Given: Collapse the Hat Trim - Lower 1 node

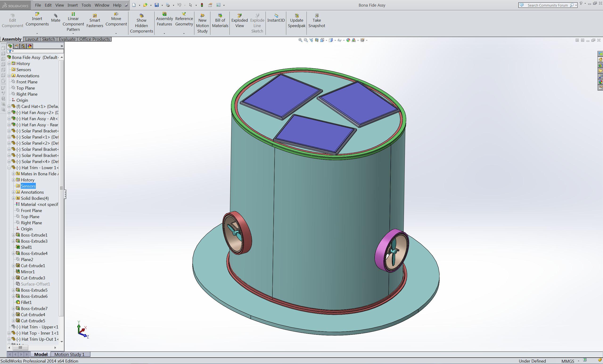Looking at the screenshot, I should (x=9, y=168).
